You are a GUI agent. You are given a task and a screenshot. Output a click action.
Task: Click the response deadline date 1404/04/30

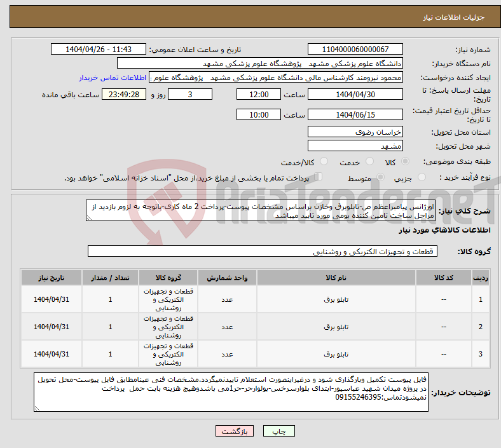355,95
